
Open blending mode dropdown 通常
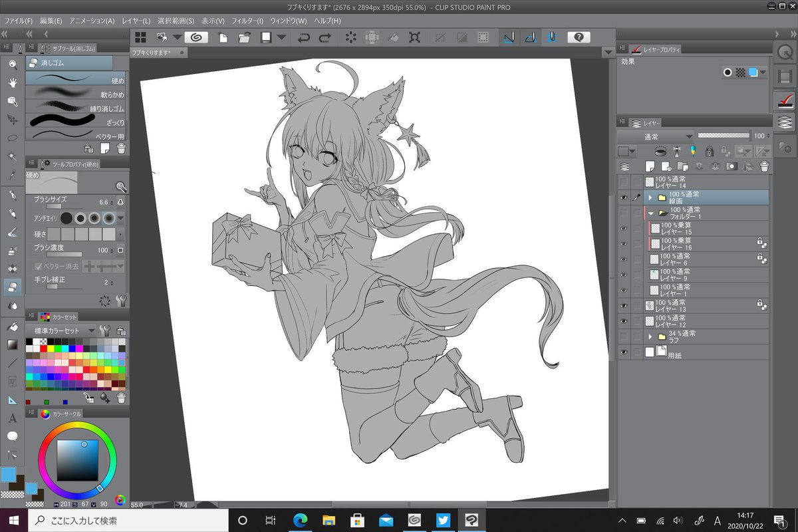(656, 136)
